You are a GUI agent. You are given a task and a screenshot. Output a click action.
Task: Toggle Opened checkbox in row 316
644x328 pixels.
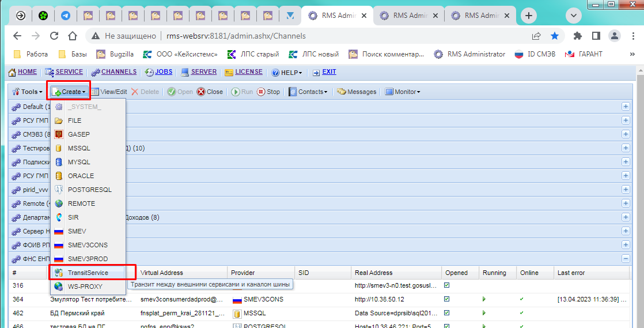[x=447, y=285]
